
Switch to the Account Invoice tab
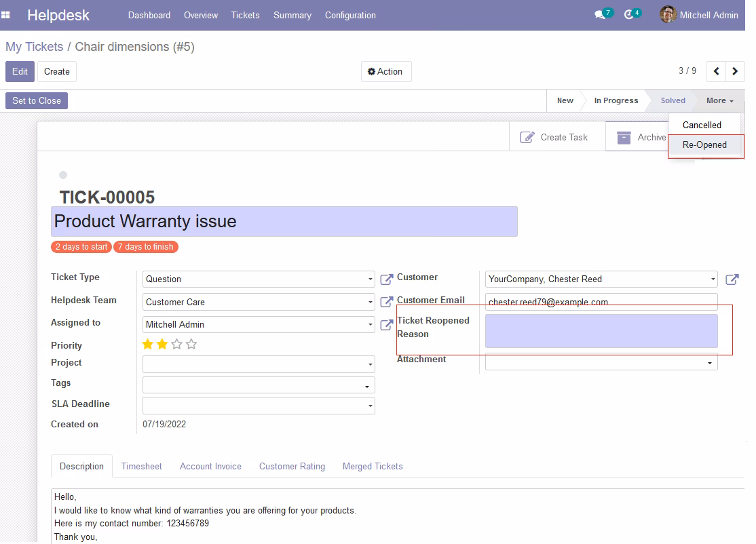(210, 466)
